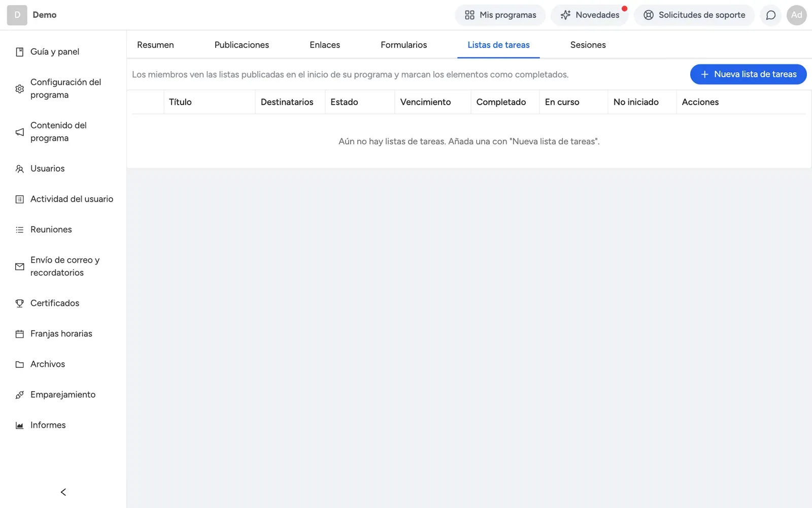Click the gear icon for Configuración del programa

point(20,89)
